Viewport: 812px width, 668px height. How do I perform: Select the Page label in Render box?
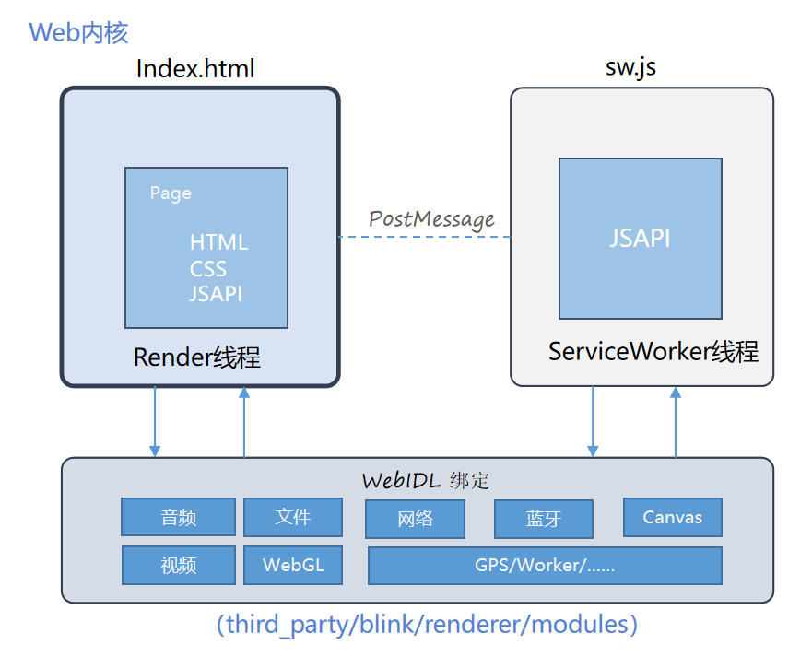tap(171, 193)
